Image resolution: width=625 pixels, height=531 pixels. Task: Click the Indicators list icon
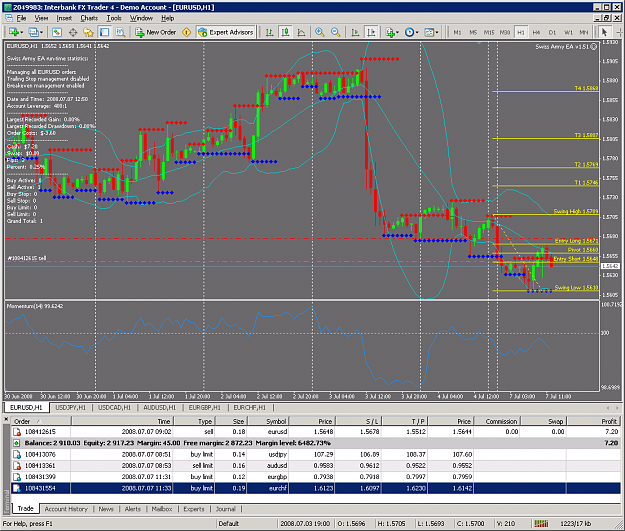(390, 32)
